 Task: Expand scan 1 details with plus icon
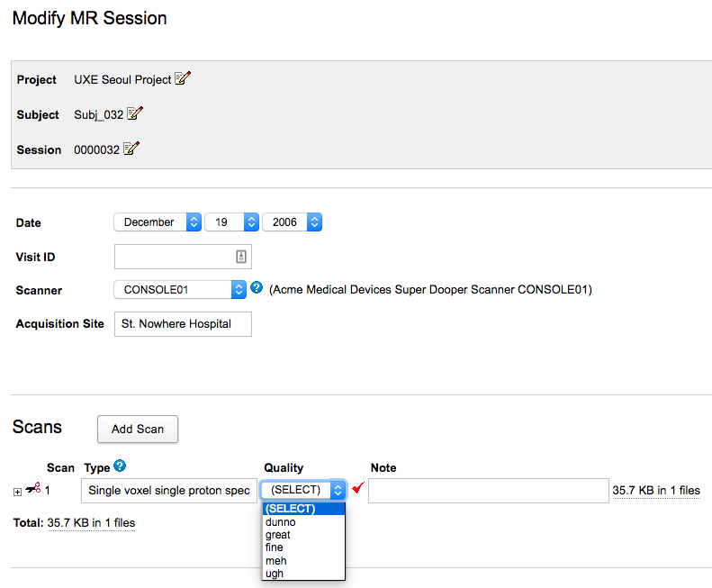[18, 491]
